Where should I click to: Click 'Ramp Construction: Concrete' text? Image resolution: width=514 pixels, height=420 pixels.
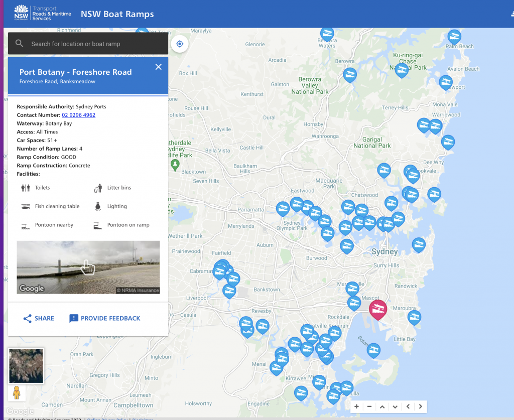tap(53, 166)
